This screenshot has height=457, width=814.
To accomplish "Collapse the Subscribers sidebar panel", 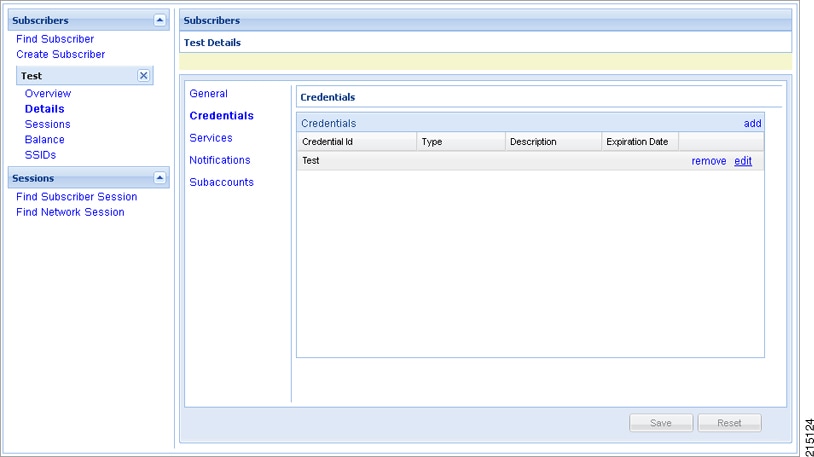I will click(159, 20).
